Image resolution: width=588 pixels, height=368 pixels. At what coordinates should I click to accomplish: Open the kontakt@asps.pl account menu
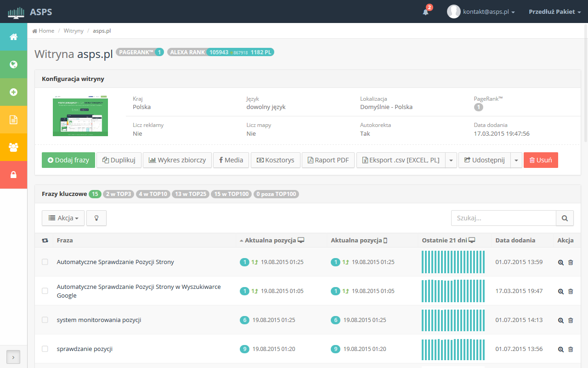pos(481,11)
